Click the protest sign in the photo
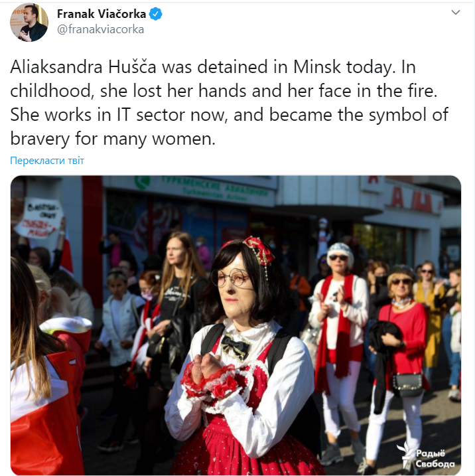The image size is (475, 476). pyautogui.click(x=39, y=217)
